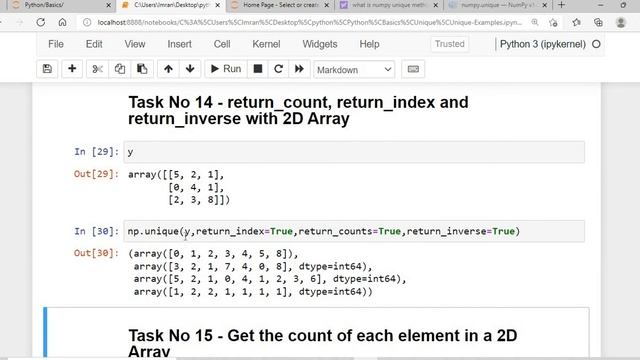Open the File menu

point(56,44)
